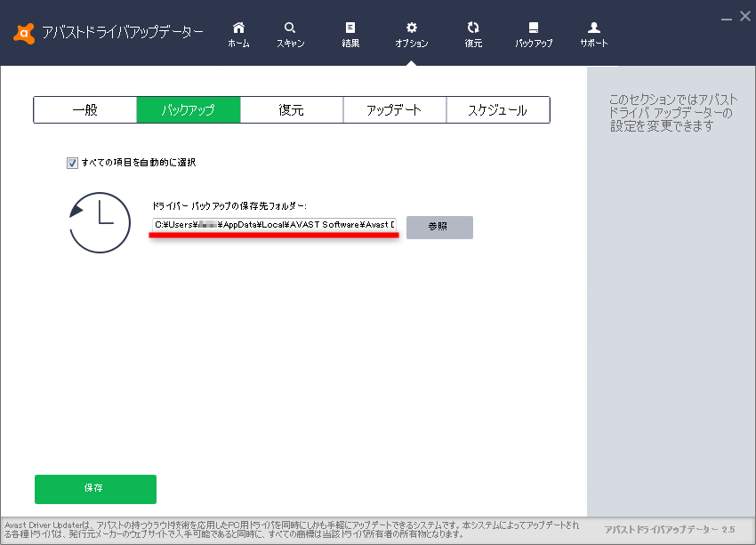
Task: Save settings with 保存 button
Action: pyautogui.click(x=94, y=489)
